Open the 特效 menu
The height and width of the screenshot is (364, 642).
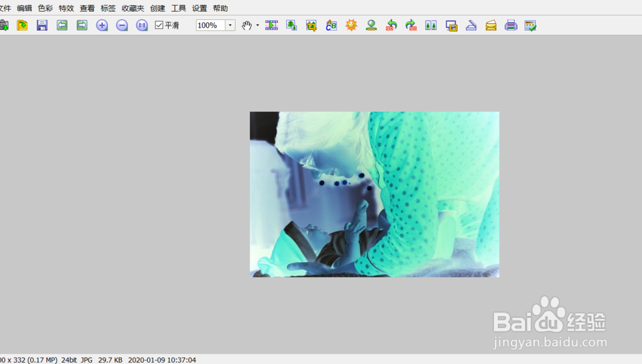(66, 8)
